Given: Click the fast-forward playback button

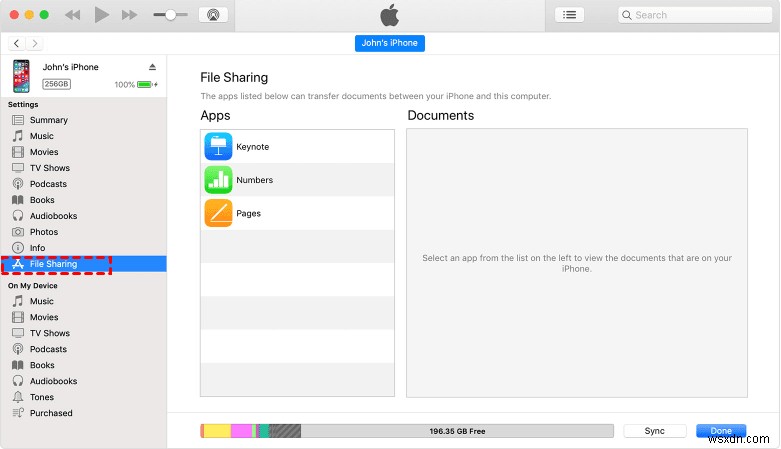Looking at the screenshot, I should (x=130, y=15).
